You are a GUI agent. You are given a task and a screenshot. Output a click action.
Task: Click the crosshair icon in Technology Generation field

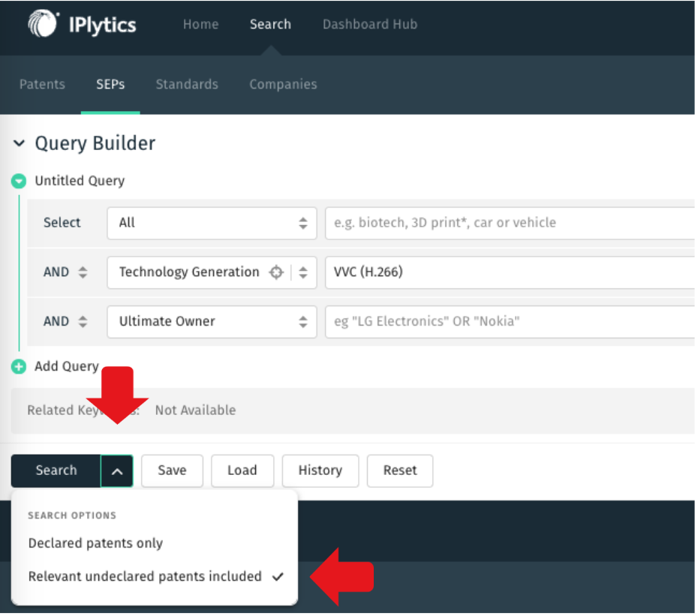pyautogui.click(x=275, y=272)
